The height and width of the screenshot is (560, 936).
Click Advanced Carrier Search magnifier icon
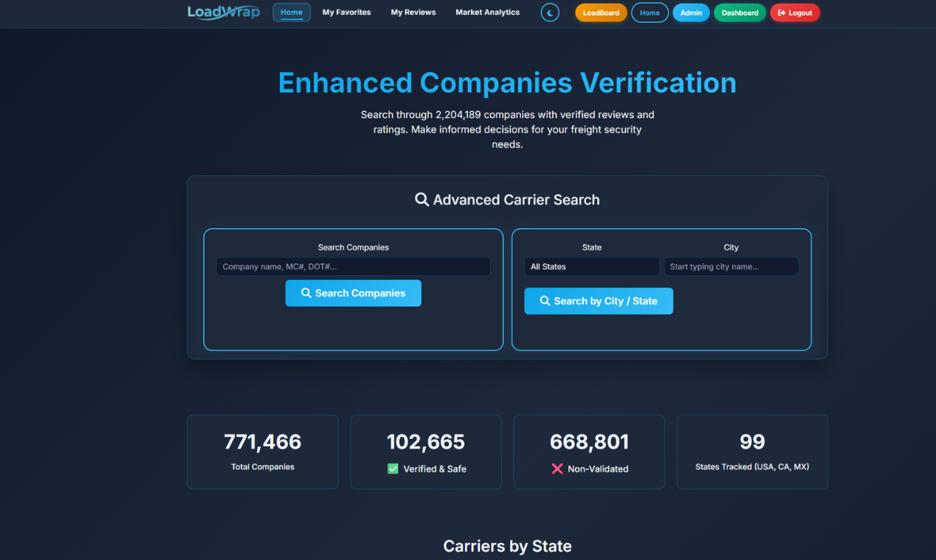tap(422, 200)
